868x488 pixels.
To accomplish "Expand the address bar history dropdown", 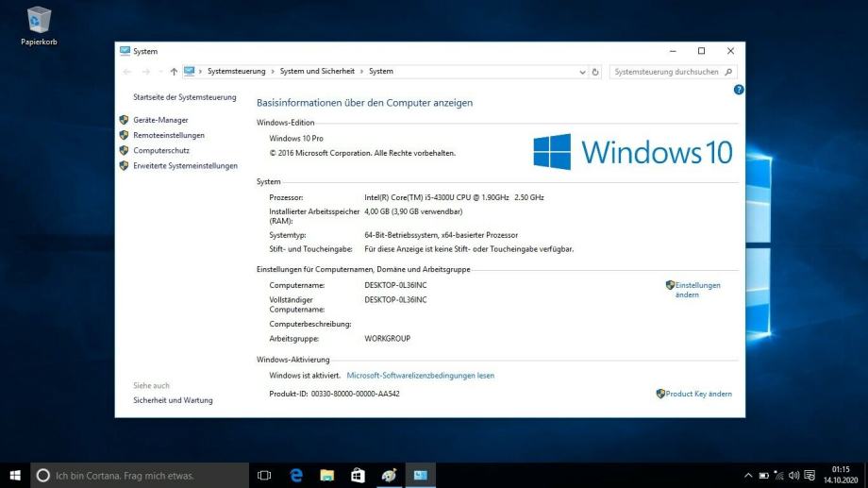I will [x=582, y=72].
